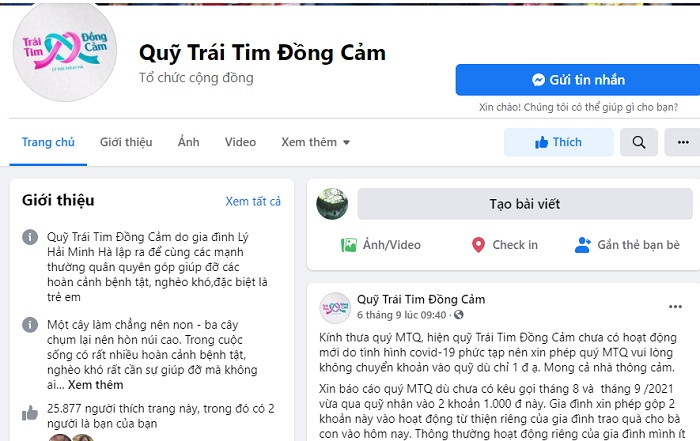Expand the description with Xem thêm
The image size is (700, 441).
(x=96, y=385)
